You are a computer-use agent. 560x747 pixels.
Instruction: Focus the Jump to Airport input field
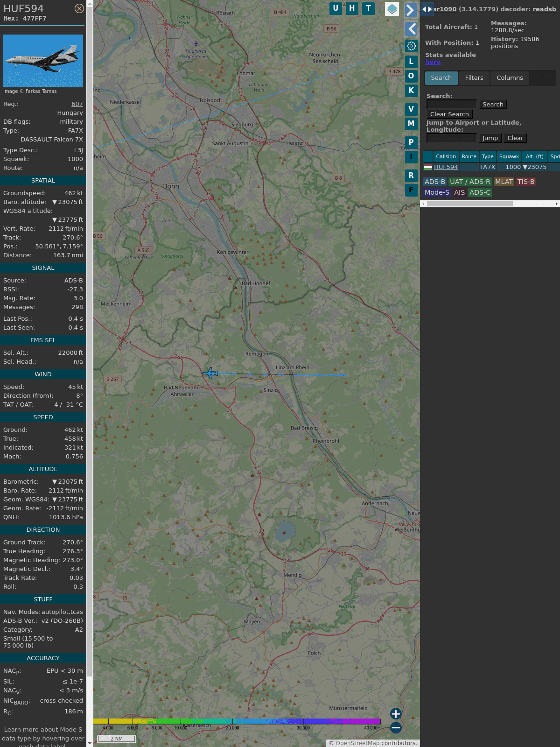click(x=452, y=138)
